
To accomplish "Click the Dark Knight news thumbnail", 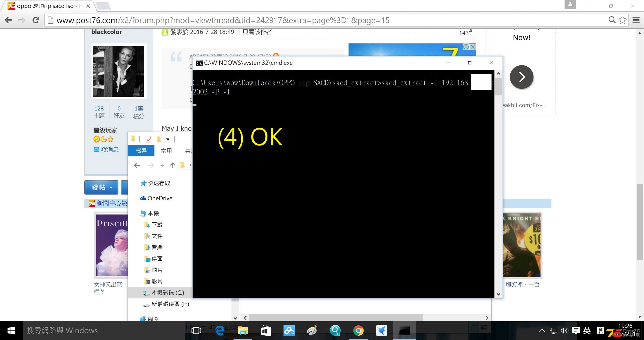I will (522, 245).
